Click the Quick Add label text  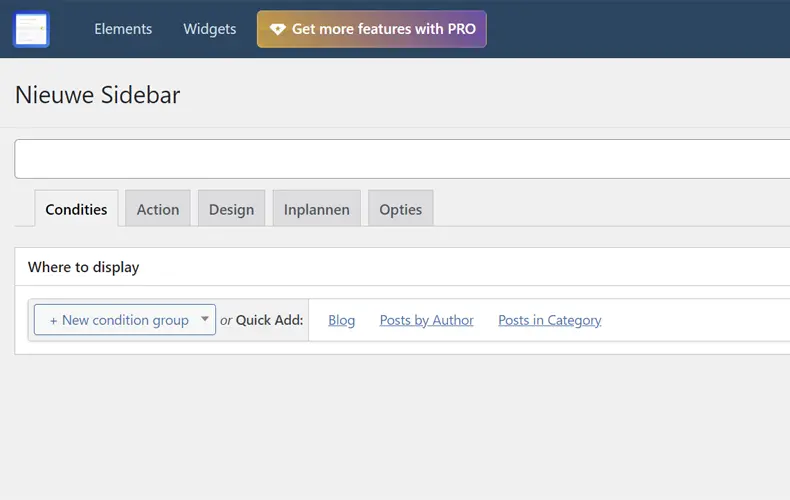pyautogui.click(x=270, y=320)
